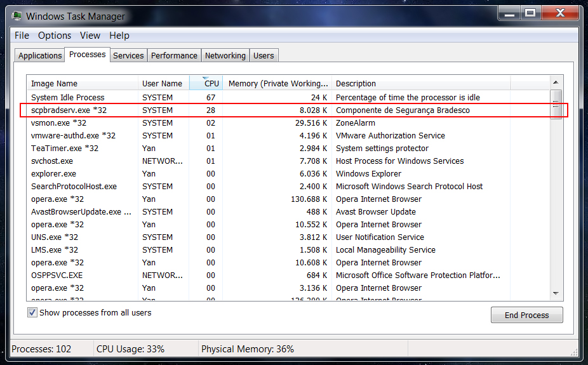Select opera.exe using 3.136 K memory
588x365 pixels.
point(288,288)
